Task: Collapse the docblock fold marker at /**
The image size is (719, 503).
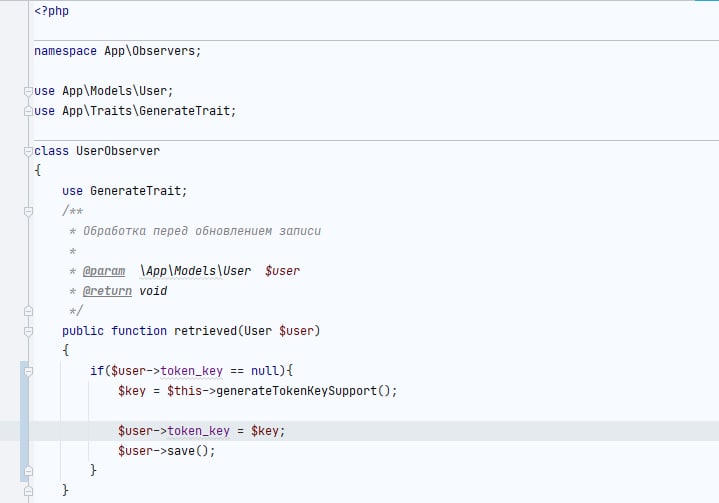Action: (x=28, y=211)
